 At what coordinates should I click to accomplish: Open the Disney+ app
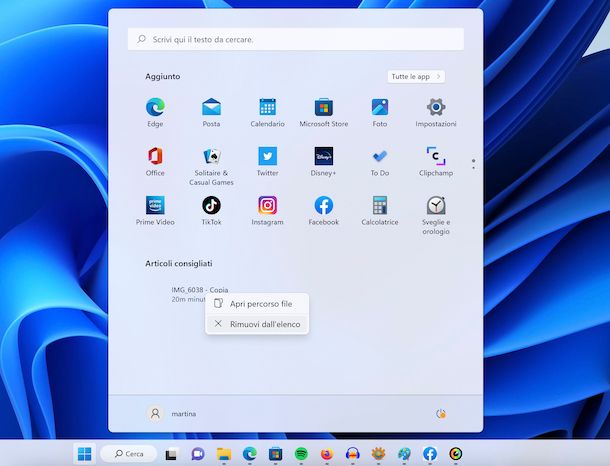324,161
